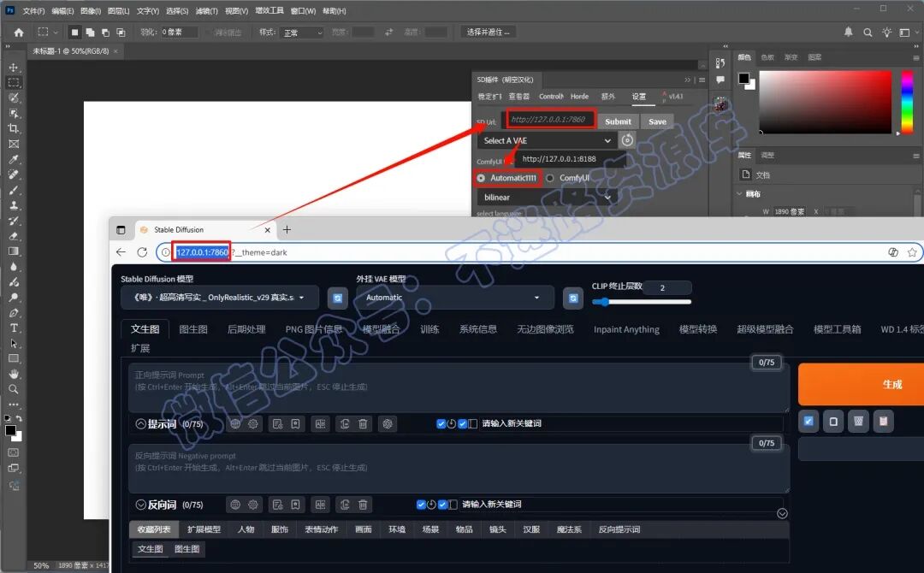The image size is (924, 573).
Task: Click SD Url input field
Action: [551, 120]
